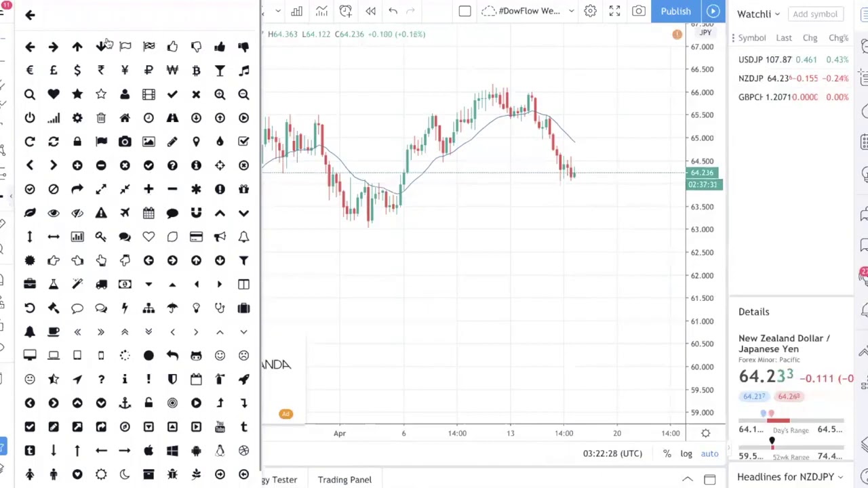Image resolution: width=868 pixels, height=488 pixels.
Task: Select the Bitcoin symbol icon
Action: 196,70
